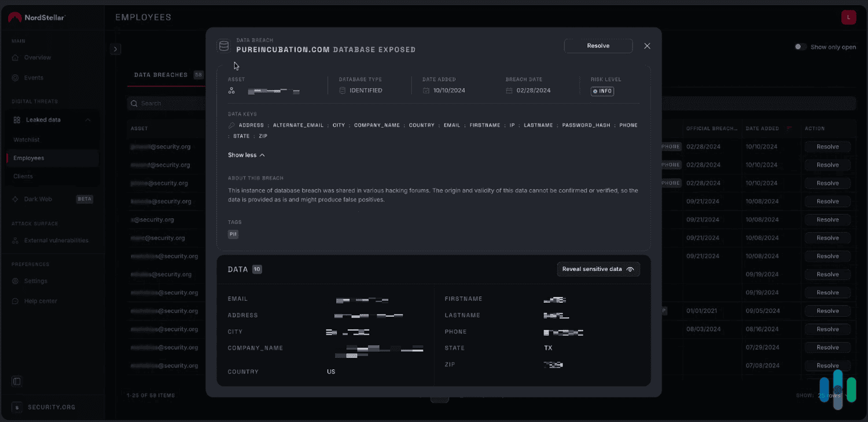Reveal sensitive data in the breach details
868x422 pixels.
point(598,269)
